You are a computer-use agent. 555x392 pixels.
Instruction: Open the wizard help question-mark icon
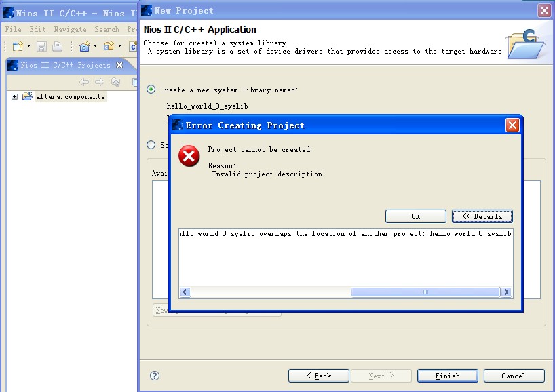tap(155, 376)
